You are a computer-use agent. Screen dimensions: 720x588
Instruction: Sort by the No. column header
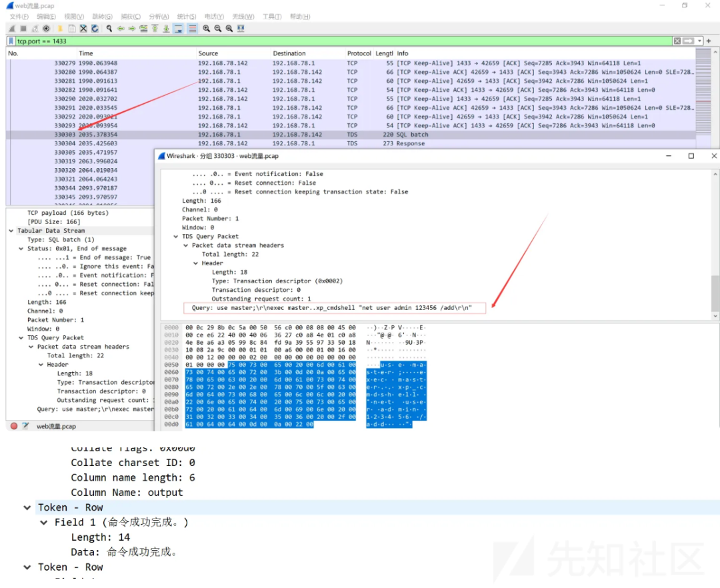click(x=41, y=54)
